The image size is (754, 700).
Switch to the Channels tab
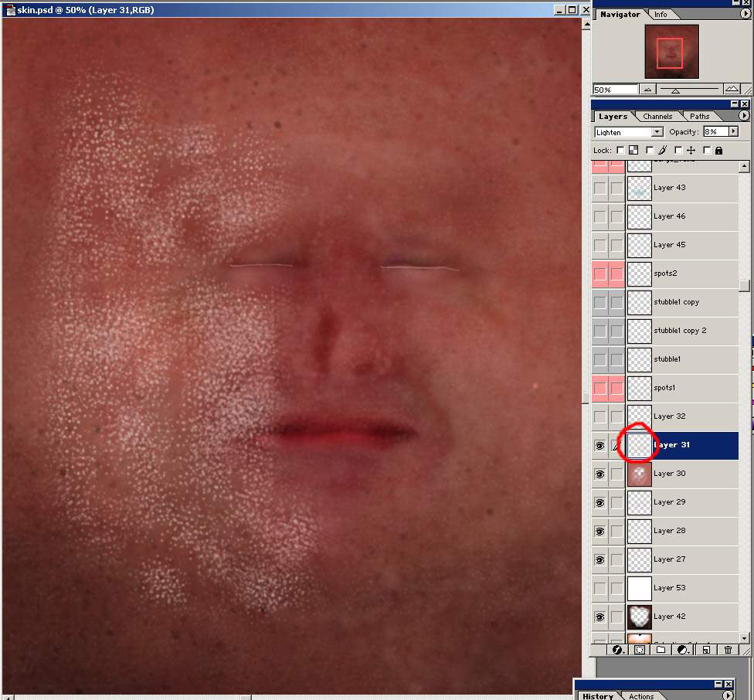(657, 117)
